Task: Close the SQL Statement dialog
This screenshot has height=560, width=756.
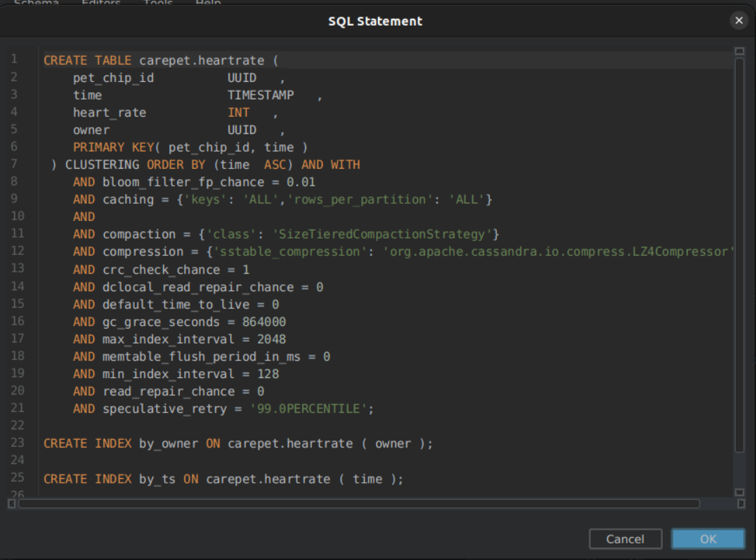Action: (x=739, y=20)
